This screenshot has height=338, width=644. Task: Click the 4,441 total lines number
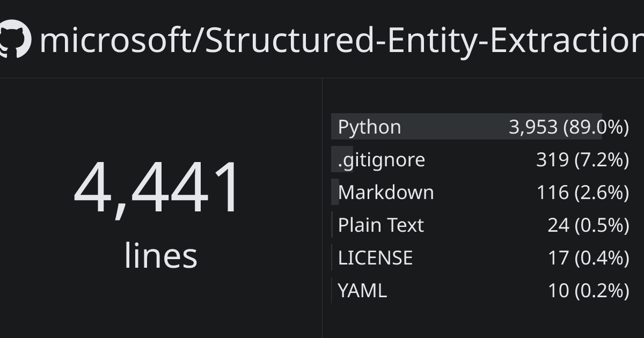(158, 188)
